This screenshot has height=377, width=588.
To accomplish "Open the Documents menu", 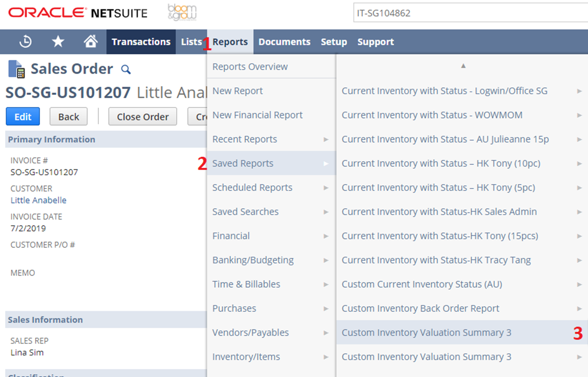I will click(x=284, y=42).
